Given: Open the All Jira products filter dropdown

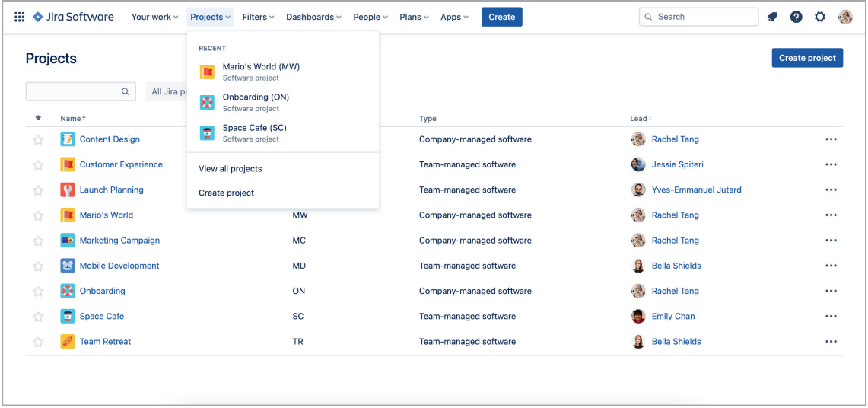Looking at the screenshot, I should coord(167,92).
